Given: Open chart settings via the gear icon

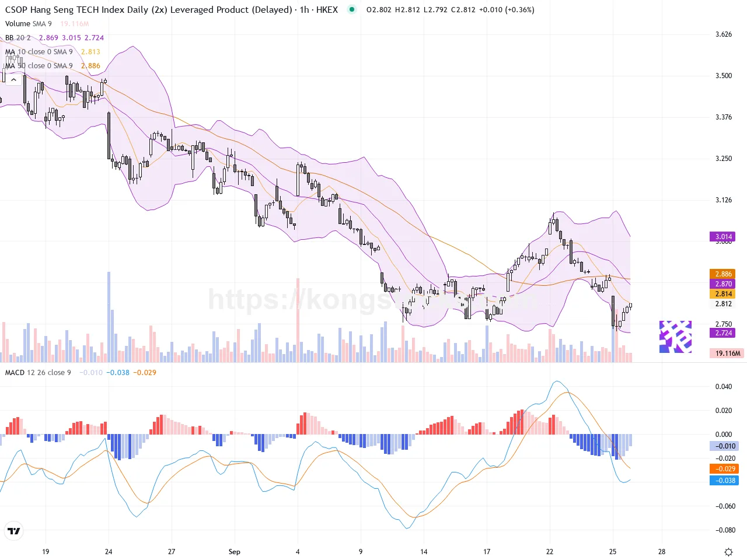Looking at the screenshot, I should click(x=728, y=552).
